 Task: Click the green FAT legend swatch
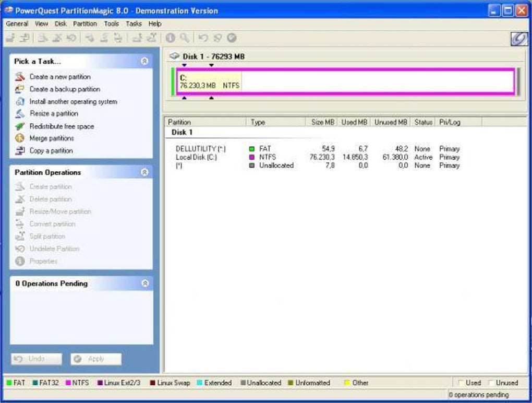[x=9, y=383]
